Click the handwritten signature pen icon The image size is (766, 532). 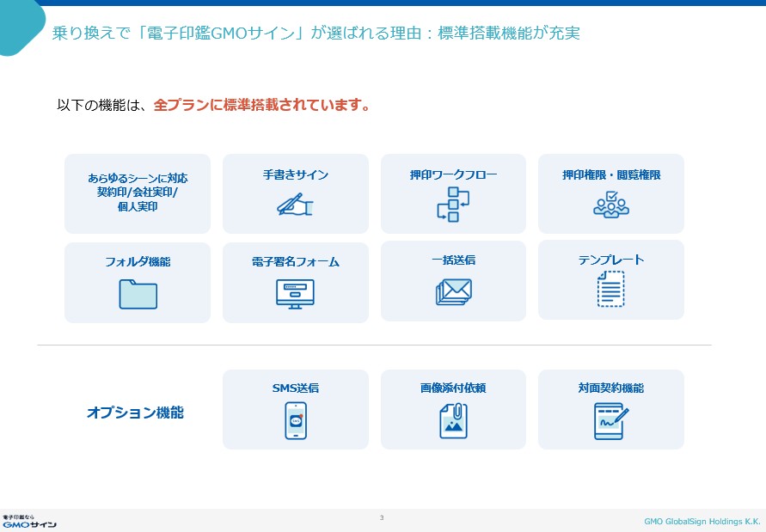pos(295,205)
